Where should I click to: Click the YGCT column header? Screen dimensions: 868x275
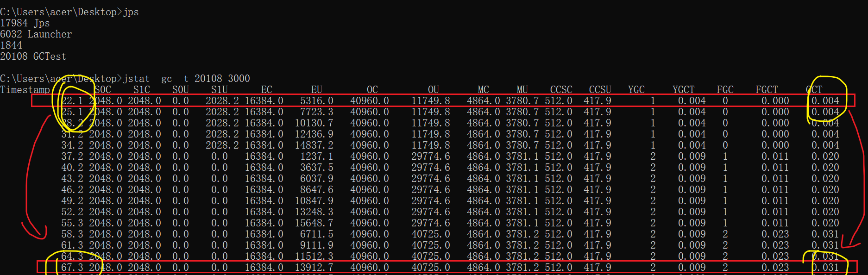pos(683,90)
